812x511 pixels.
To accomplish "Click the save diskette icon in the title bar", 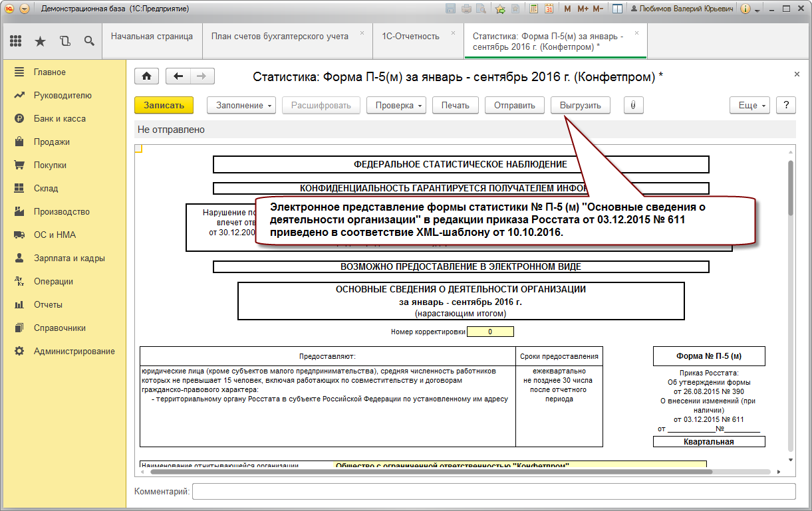I will [450, 9].
